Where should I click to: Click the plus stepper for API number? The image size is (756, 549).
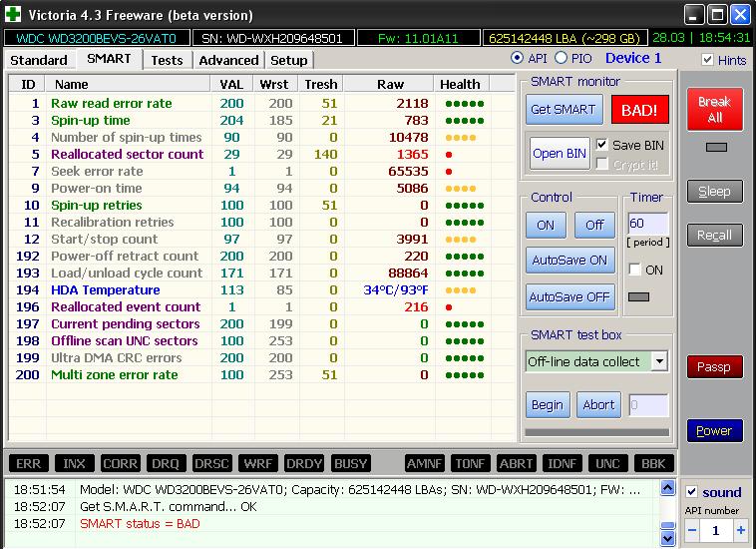pos(741,531)
